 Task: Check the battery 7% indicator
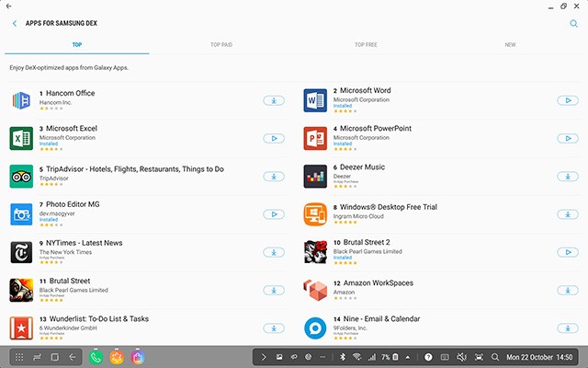[390, 357]
